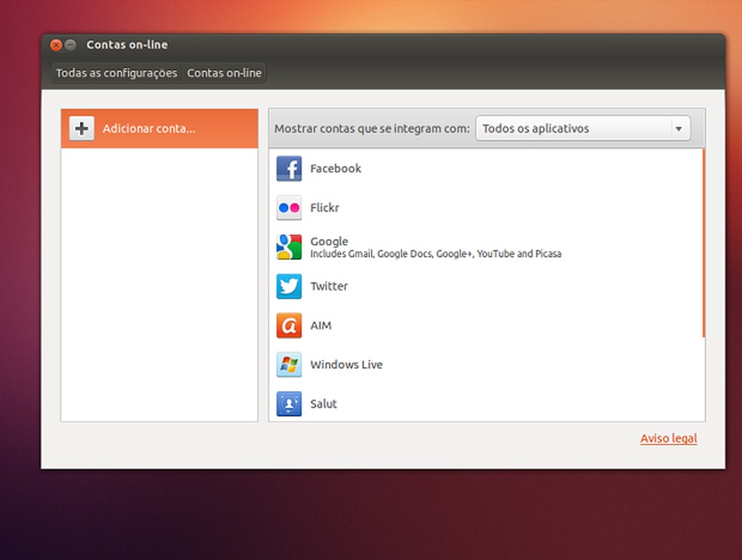The height and width of the screenshot is (560, 742).
Task: Click the Twitter bird icon
Action: click(289, 286)
